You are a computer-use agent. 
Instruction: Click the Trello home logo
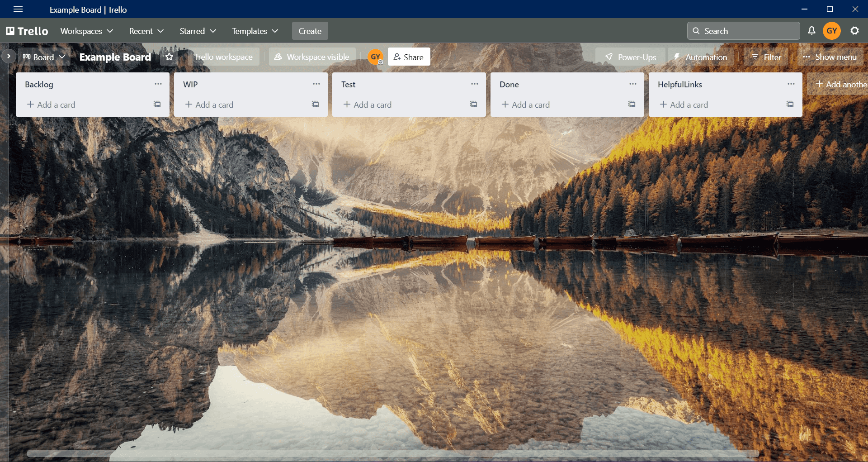(27, 31)
